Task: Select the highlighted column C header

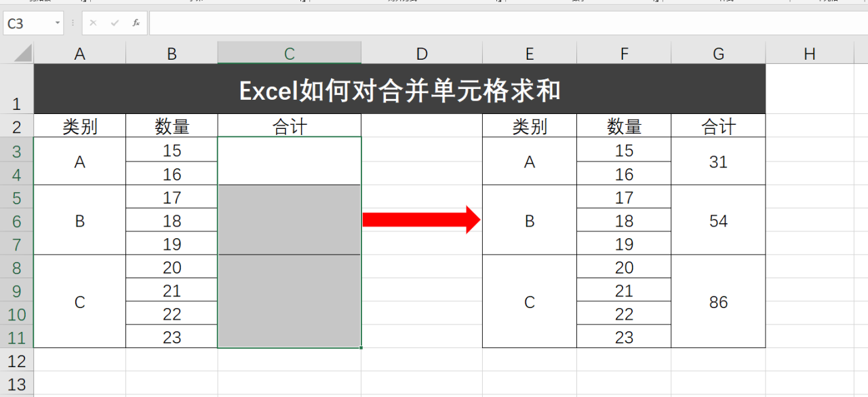Action: (x=290, y=54)
